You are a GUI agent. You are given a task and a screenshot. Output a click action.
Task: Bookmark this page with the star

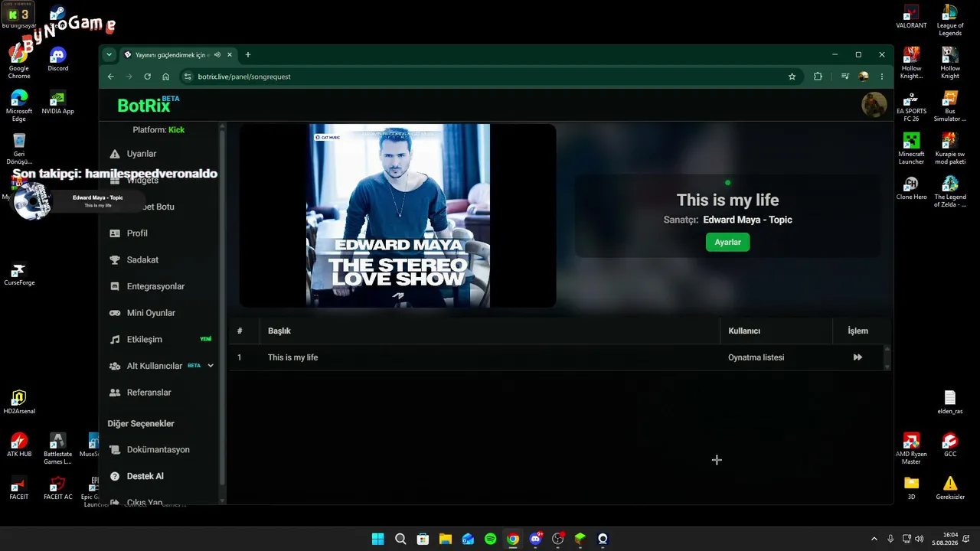792,77
